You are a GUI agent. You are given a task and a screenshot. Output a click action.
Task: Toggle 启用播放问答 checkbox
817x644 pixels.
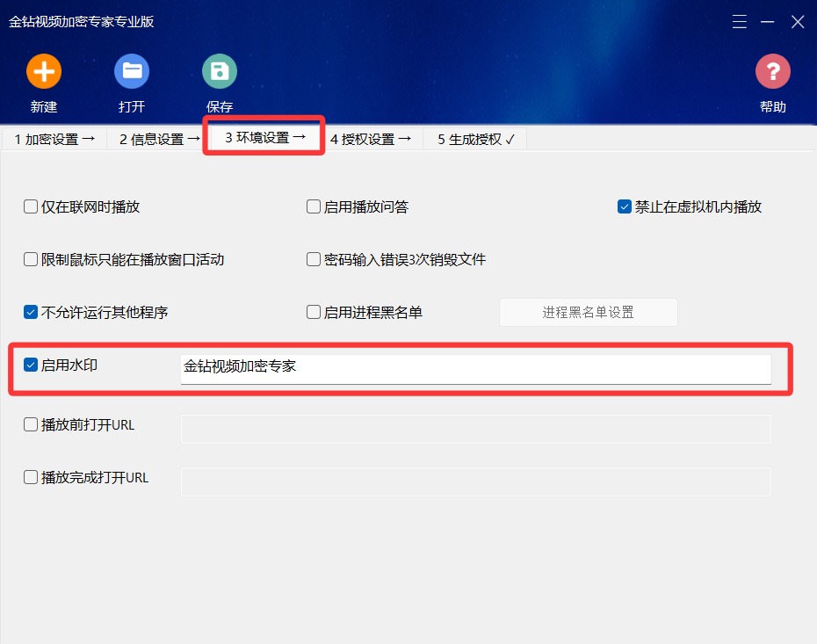coord(313,206)
